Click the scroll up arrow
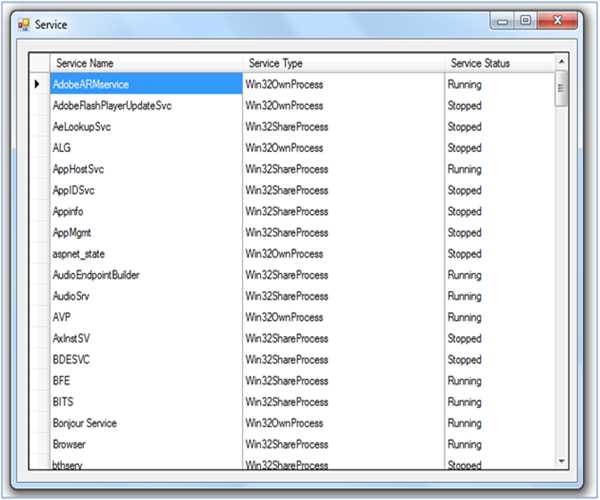The height and width of the screenshot is (500, 600). 561,62
